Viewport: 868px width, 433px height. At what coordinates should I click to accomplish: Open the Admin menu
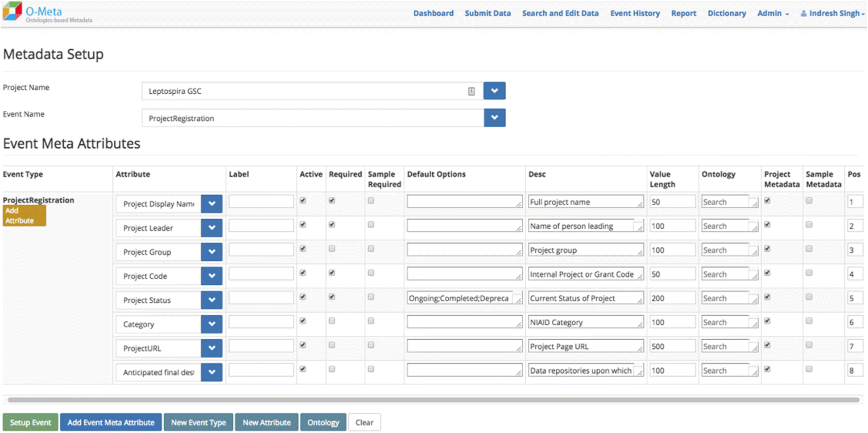point(773,13)
